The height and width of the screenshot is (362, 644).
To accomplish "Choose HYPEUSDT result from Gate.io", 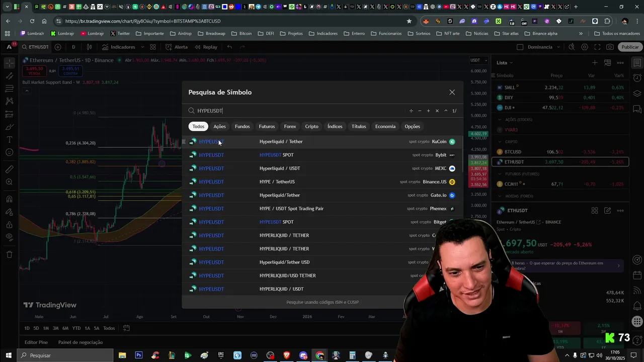I will [x=322, y=195].
